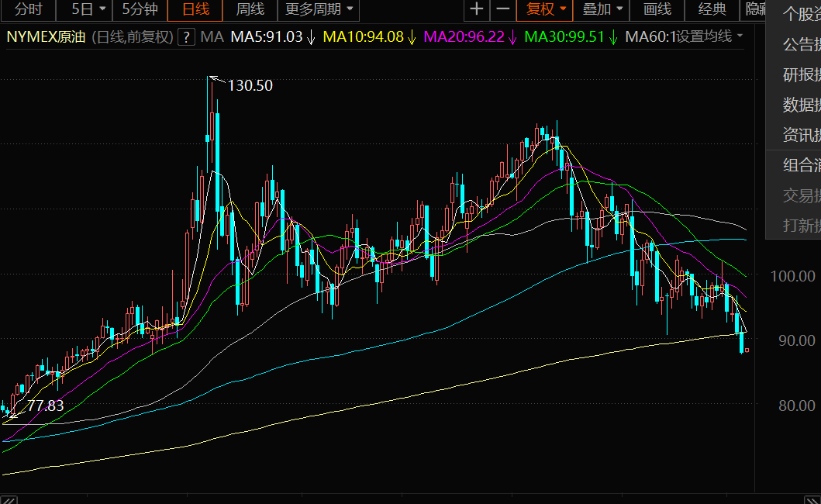The image size is (821, 504).
Task: Click the 经典 classic view button
Action: tap(712, 9)
